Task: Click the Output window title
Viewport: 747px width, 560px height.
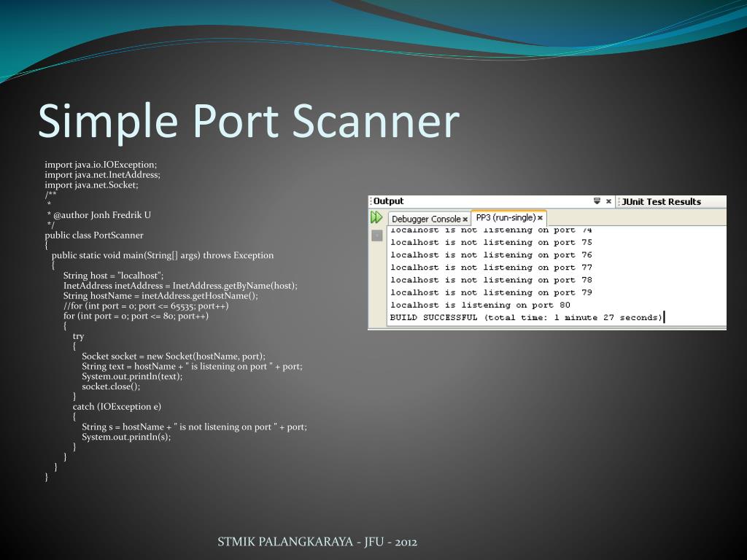Action: click(x=388, y=201)
